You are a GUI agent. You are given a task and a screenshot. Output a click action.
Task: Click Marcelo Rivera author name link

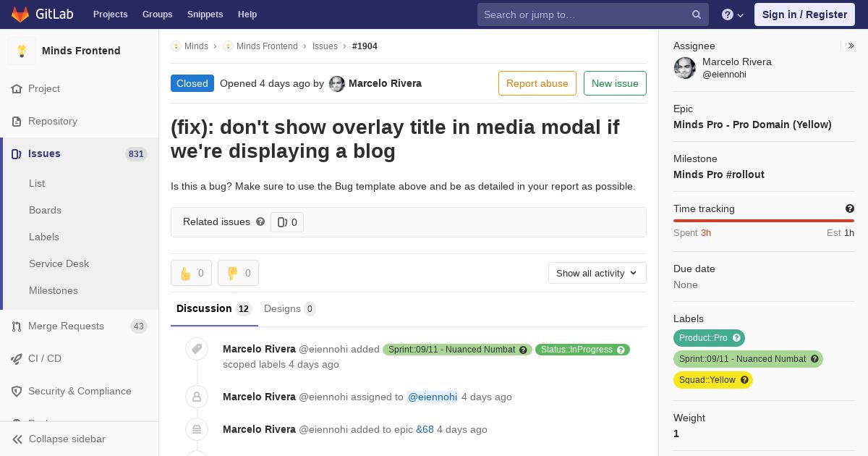[x=385, y=83]
